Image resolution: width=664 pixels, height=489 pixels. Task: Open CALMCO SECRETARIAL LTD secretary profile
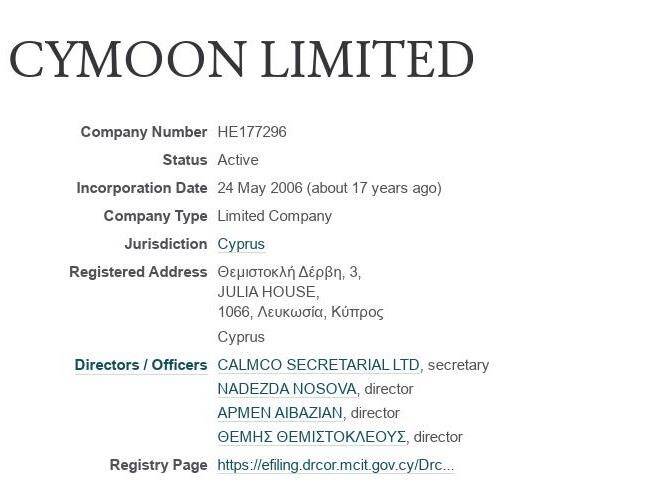click(x=318, y=365)
